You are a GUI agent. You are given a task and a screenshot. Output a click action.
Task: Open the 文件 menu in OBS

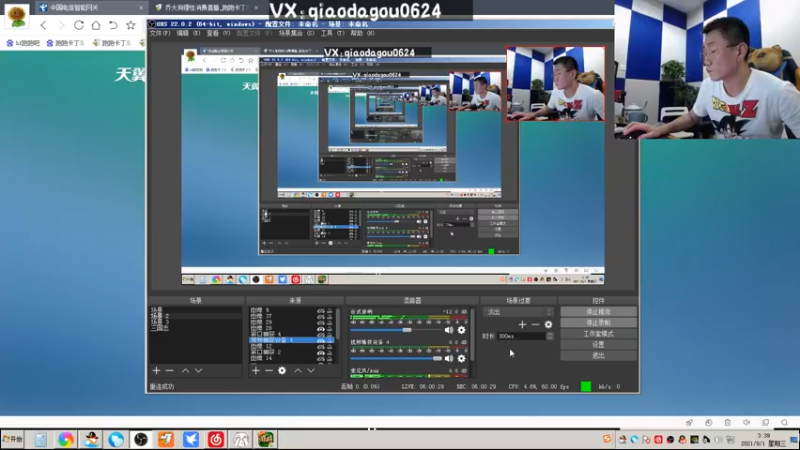coord(160,33)
